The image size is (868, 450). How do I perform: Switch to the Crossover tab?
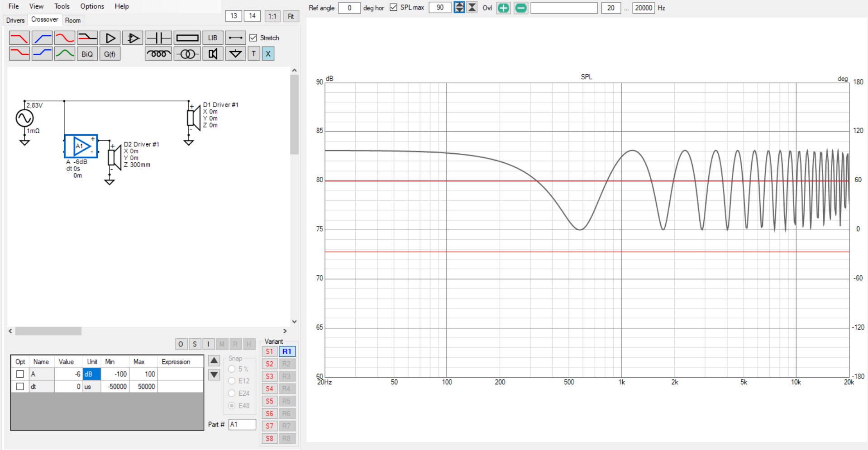(x=45, y=19)
